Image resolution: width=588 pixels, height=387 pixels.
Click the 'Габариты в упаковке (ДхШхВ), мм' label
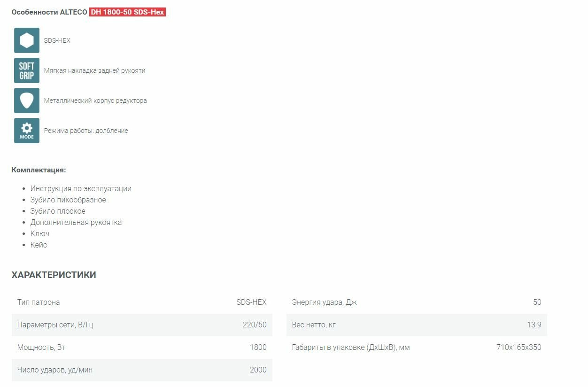click(351, 348)
